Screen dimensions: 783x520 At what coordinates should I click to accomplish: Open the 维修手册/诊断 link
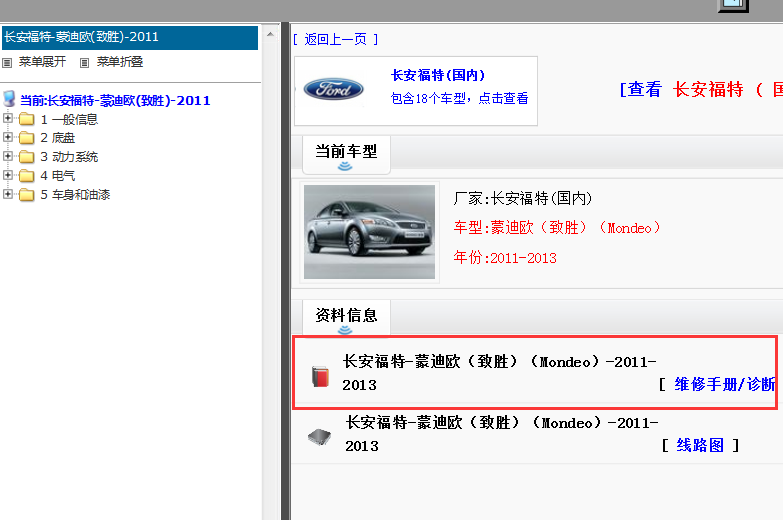click(x=725, y=384)
